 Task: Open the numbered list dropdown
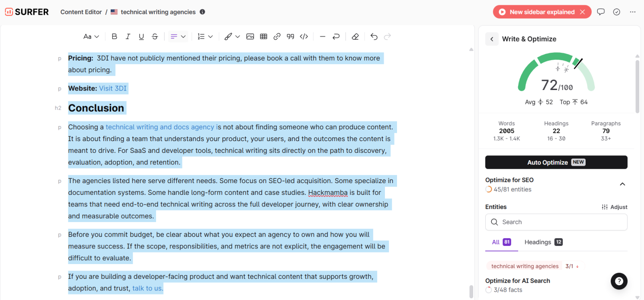click(205, 37)
